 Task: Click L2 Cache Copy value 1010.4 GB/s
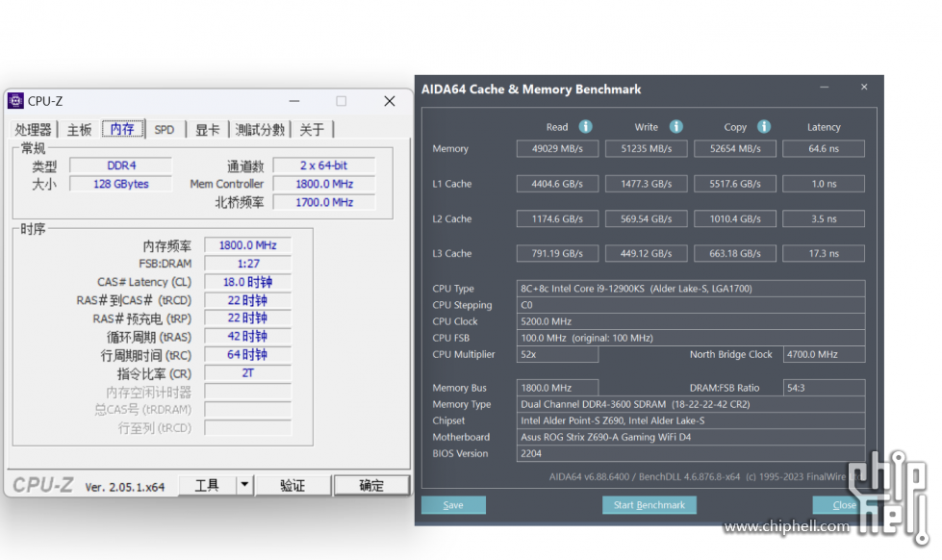coord(735,218)
